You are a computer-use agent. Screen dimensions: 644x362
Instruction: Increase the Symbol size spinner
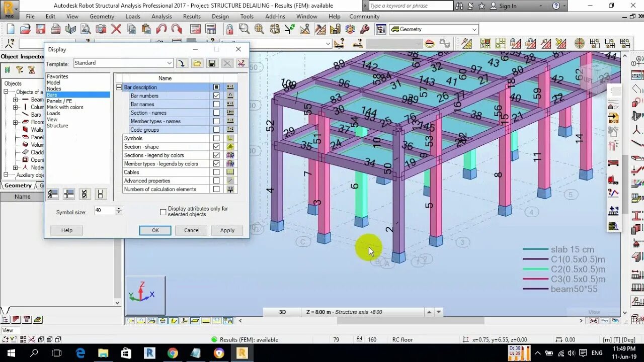(x=119, y=208)
